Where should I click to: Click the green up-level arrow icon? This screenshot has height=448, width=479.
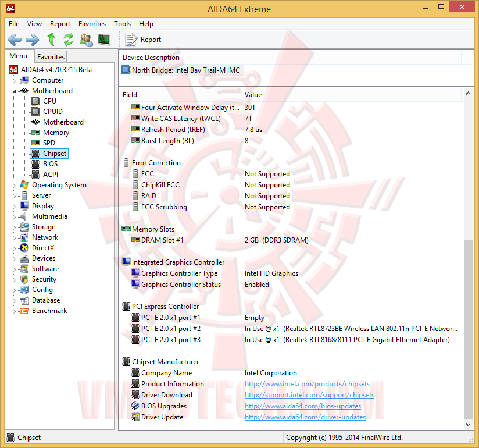tap(51, 40)
